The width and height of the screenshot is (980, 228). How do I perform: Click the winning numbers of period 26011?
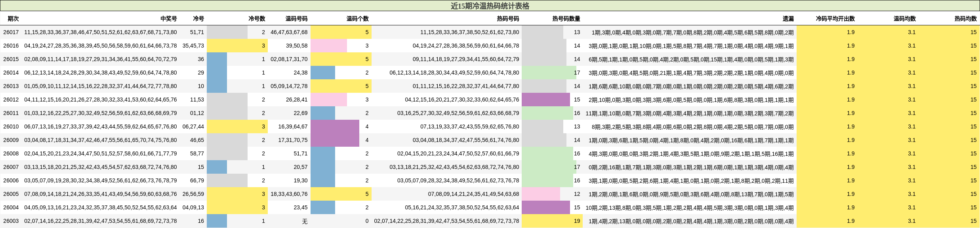tap(101, 113)
